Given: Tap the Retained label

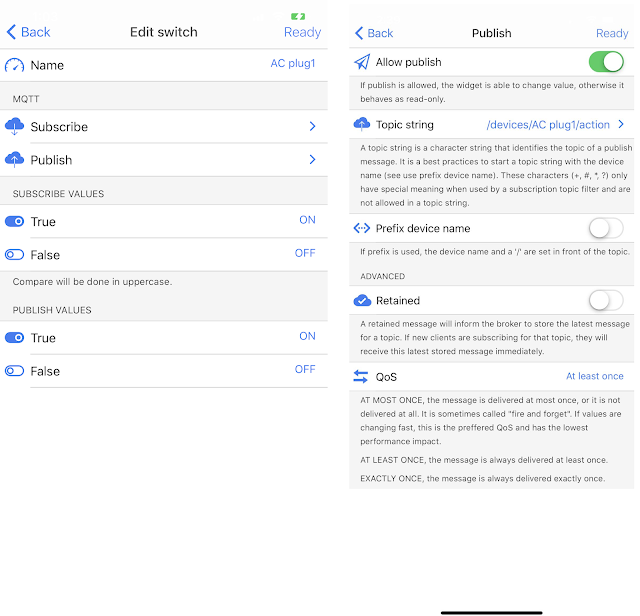Looking at the screenshot, I should coord(398,300).
